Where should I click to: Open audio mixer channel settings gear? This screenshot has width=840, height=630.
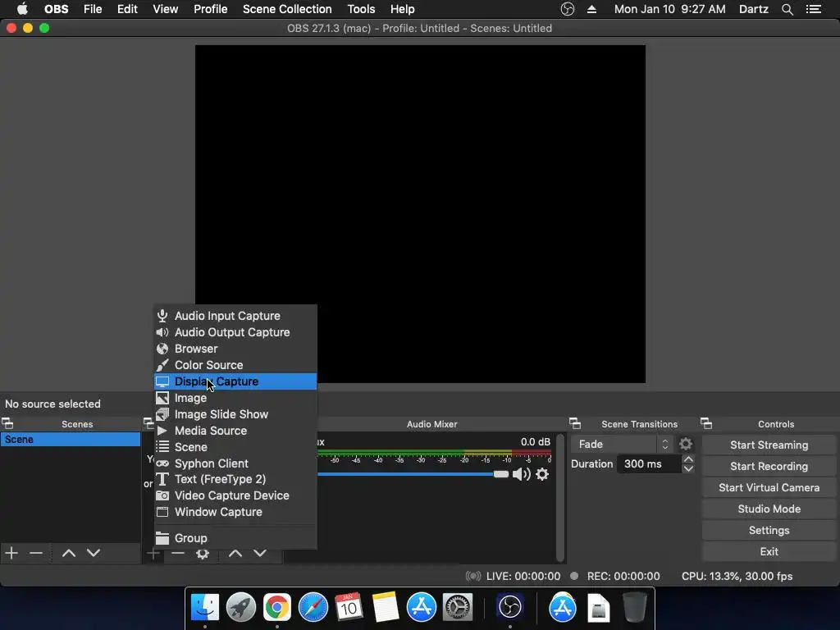[542, 474]
